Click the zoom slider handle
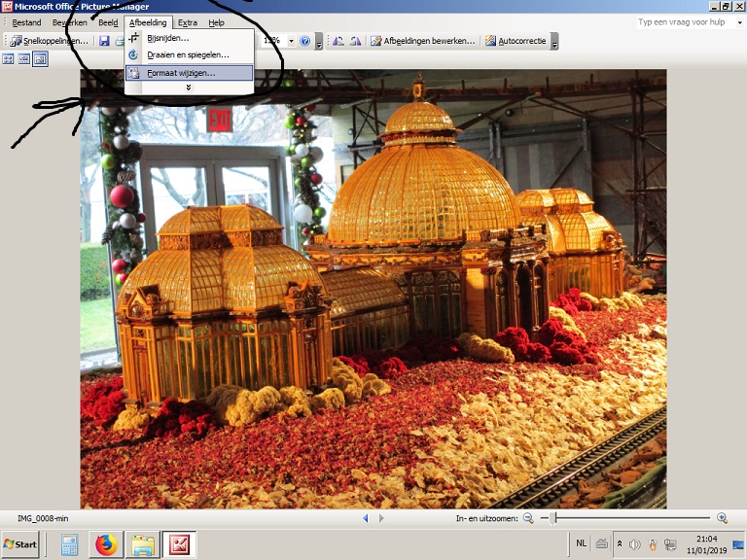 [553, 518]
